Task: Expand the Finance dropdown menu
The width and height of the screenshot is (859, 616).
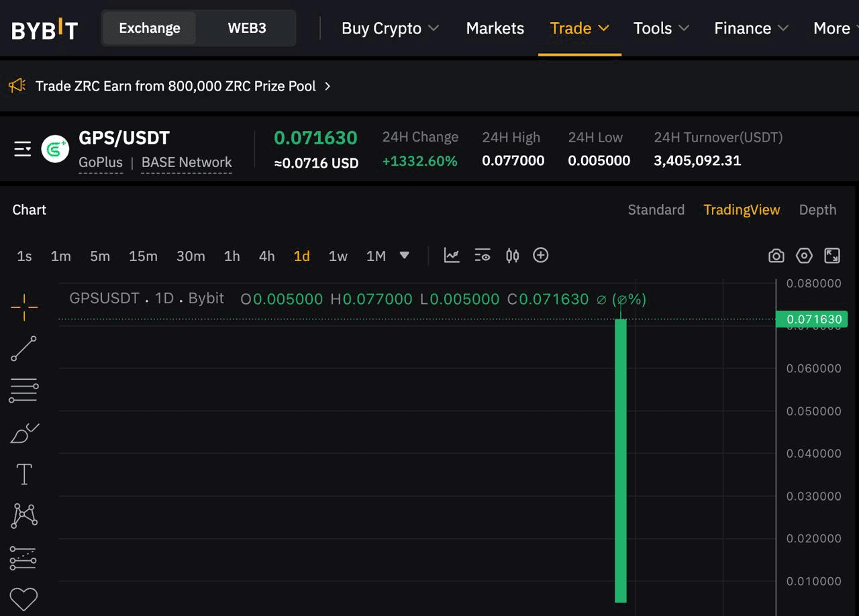Action: 751,28
